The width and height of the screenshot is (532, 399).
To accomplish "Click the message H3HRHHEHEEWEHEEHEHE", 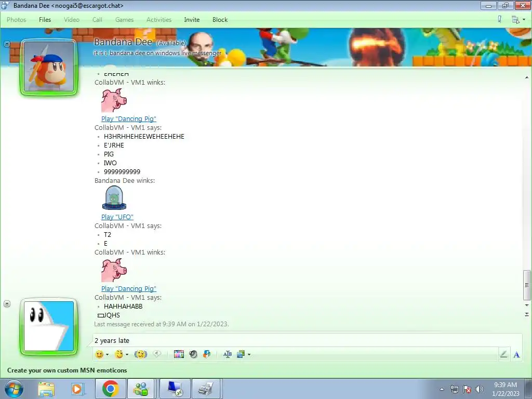I will pyautogui.click(x=144, y=137).
